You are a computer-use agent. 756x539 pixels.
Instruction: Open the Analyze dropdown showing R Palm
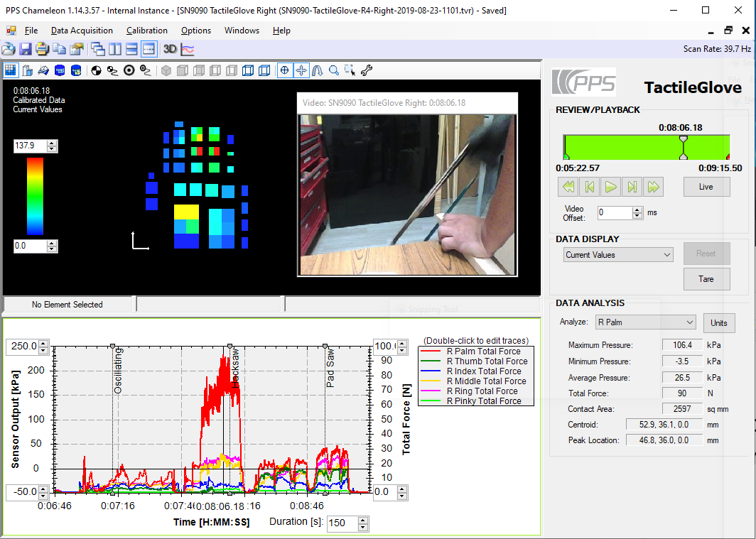point(644,322)
